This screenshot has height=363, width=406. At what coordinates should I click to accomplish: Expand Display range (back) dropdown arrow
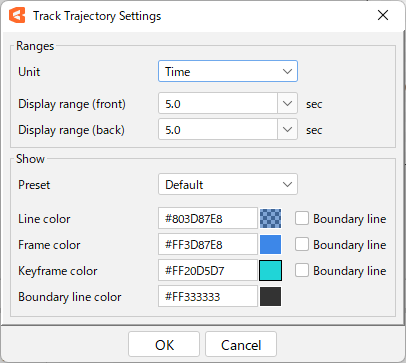pyautogui.click(x=287, y=129)
